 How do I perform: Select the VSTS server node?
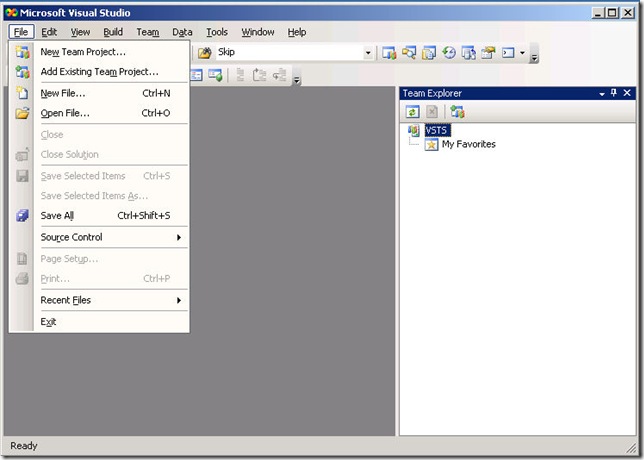pos(437,131)
